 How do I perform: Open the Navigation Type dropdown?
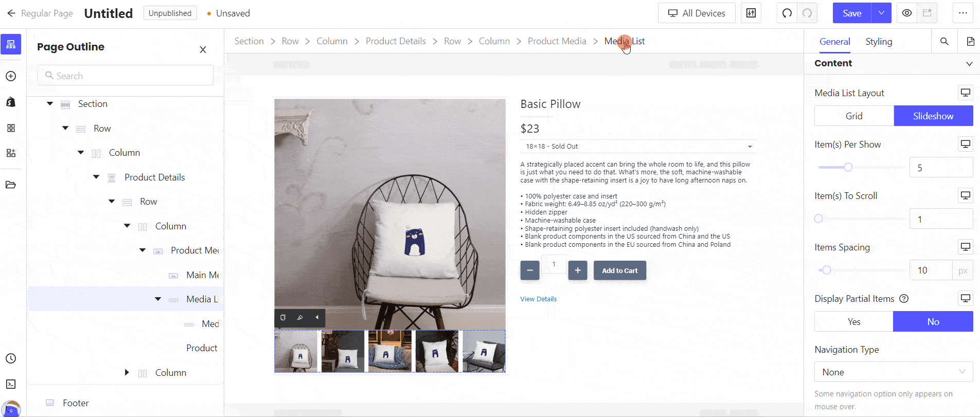click(894, 372)
